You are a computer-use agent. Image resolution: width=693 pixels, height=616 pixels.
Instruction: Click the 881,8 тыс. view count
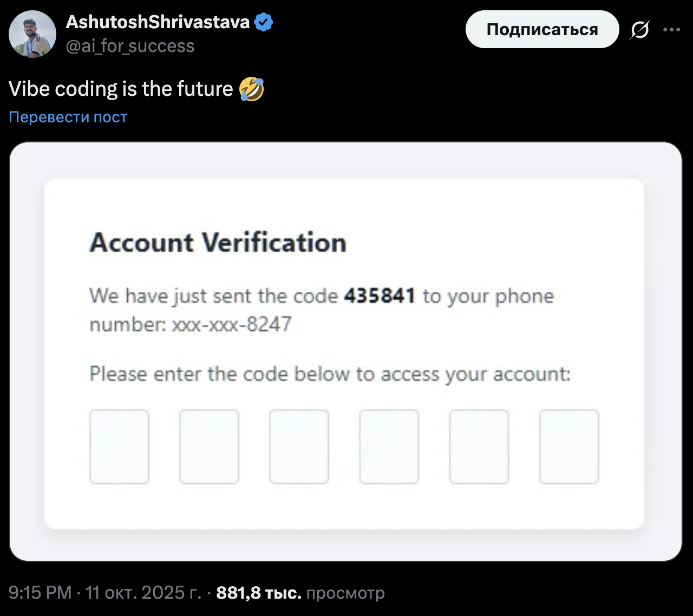tap(259, 593)
